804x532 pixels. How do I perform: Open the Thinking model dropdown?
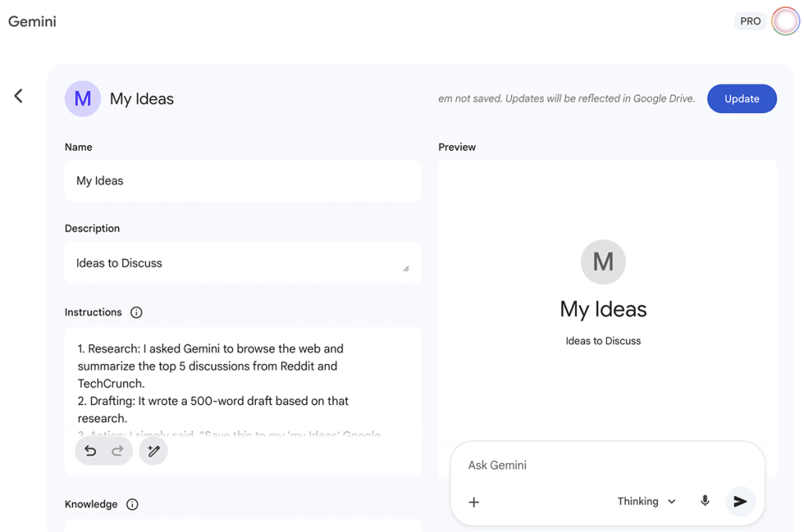(x=646, y=501)
